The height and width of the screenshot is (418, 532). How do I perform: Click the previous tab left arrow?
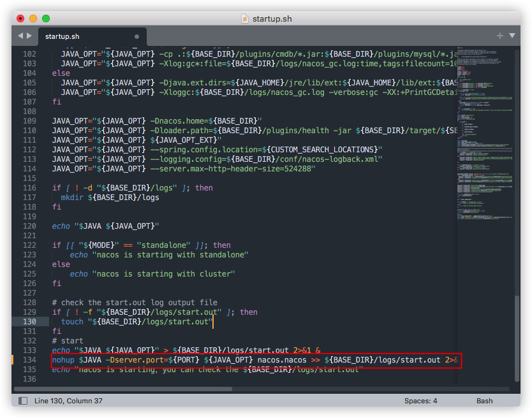coord(20,36)
